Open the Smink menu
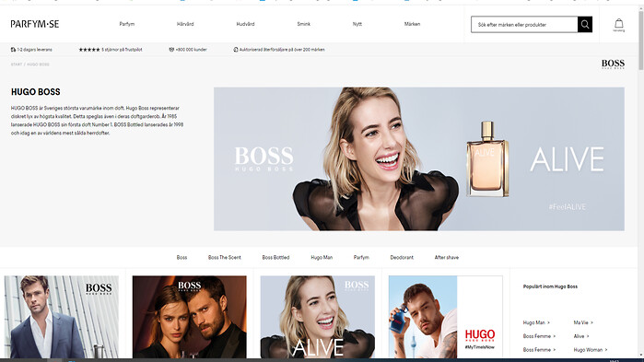This screenshot has width=644, height=362. point(303,24)
